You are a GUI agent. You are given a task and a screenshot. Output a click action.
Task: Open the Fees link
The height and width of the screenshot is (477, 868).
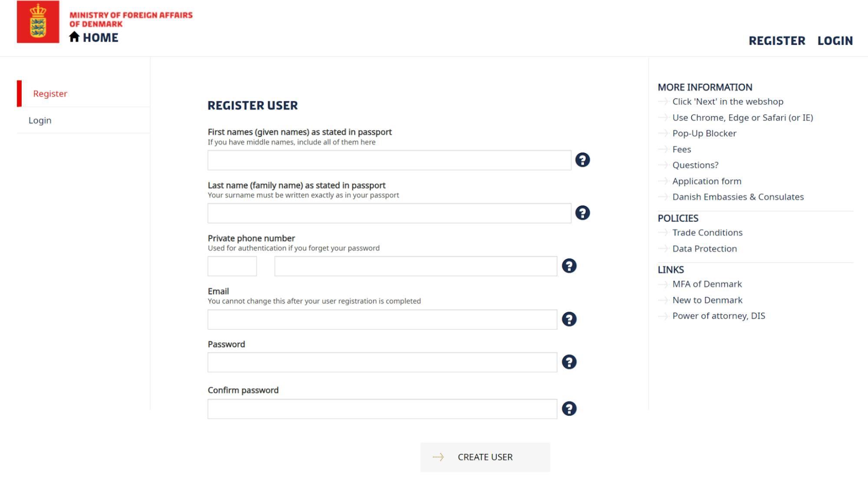[x=681, y=149]
